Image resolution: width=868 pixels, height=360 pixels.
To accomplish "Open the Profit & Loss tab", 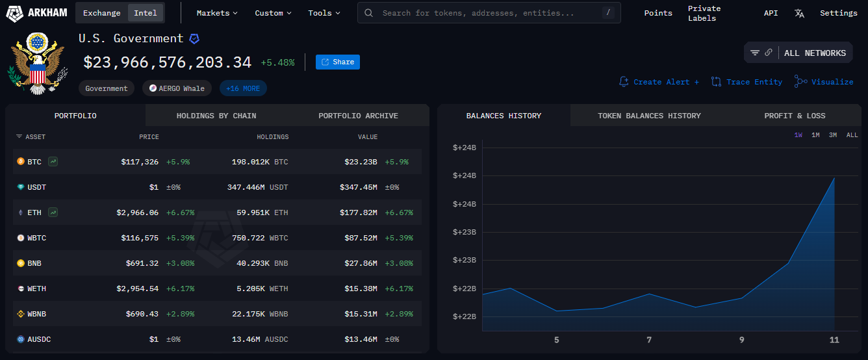I will (795, 116).
